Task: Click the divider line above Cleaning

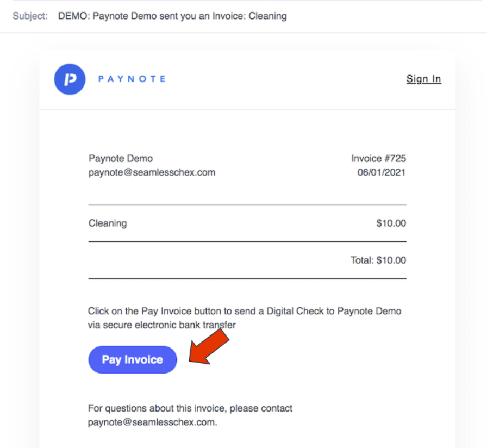Action: [247, 205]
